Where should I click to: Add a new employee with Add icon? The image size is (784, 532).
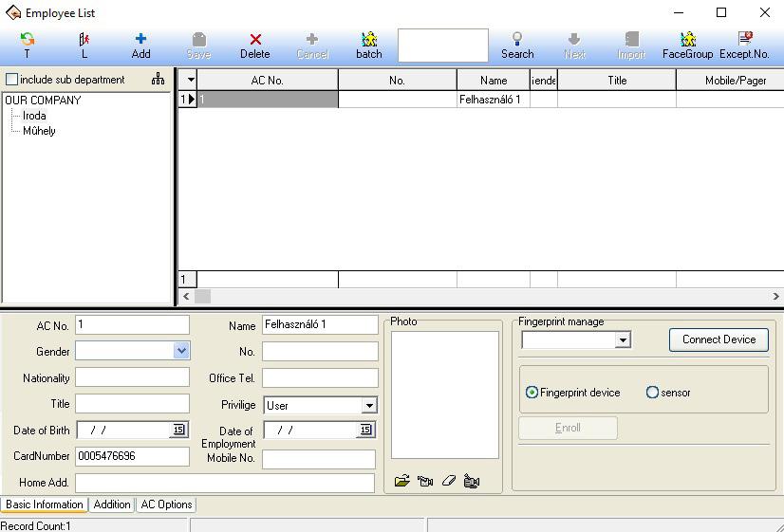(x=141, y=39)
